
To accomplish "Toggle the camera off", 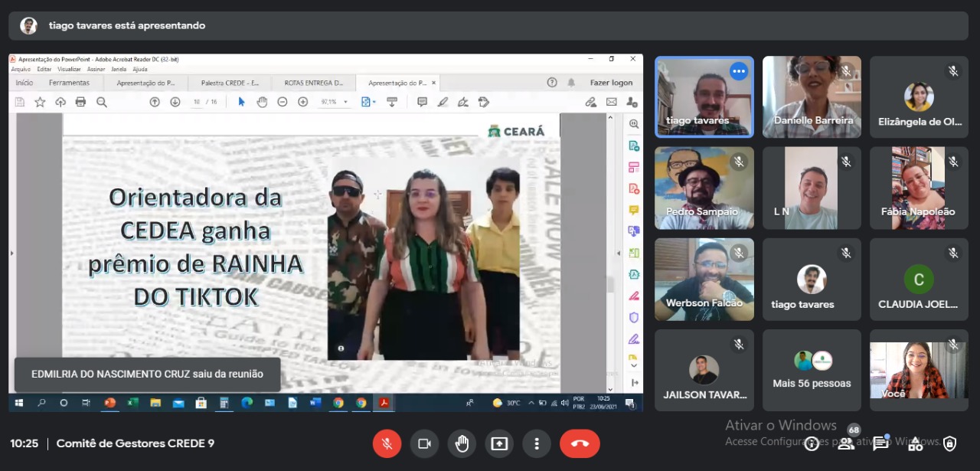I will 424,443.
